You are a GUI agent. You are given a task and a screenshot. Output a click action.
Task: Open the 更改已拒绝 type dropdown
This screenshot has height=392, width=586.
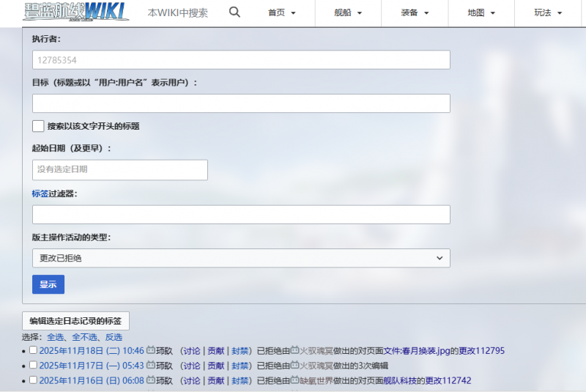tap(241, 258)
